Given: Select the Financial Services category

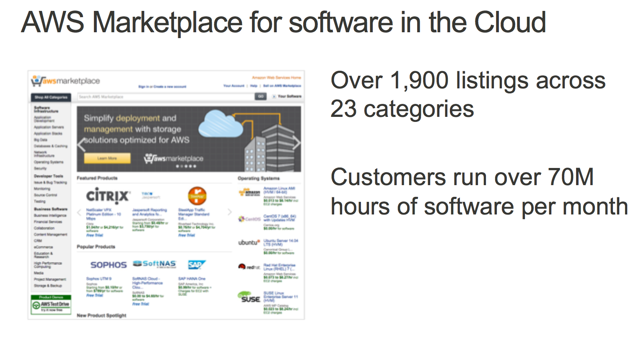Looking at the screenshot, I should pyautogui.click(x=48, y=222).
